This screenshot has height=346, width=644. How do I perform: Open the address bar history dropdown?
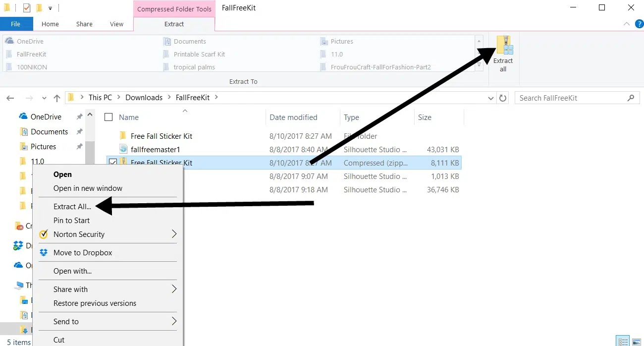click(x=491, y=98)
